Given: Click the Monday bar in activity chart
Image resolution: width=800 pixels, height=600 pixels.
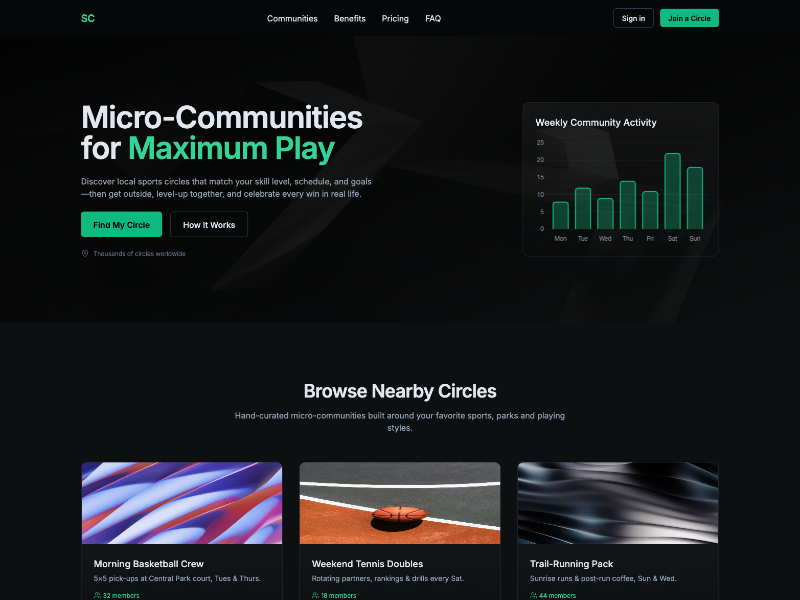Looking at the screenshot, I should [560, 215].
